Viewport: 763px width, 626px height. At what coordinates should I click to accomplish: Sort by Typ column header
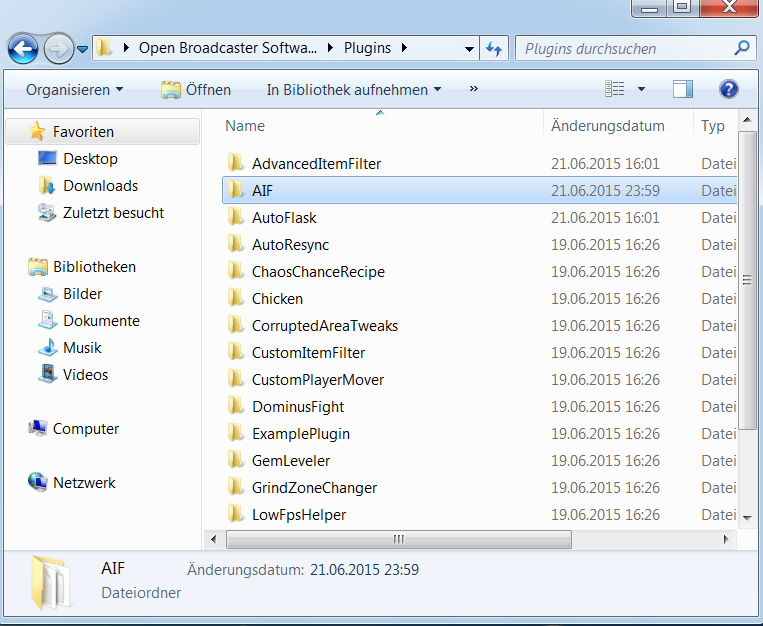[x=713, y=126]
